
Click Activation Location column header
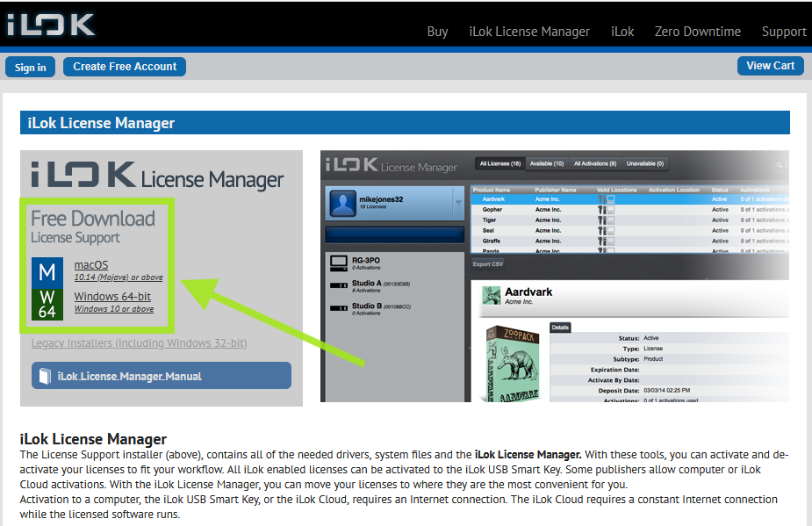673,191
